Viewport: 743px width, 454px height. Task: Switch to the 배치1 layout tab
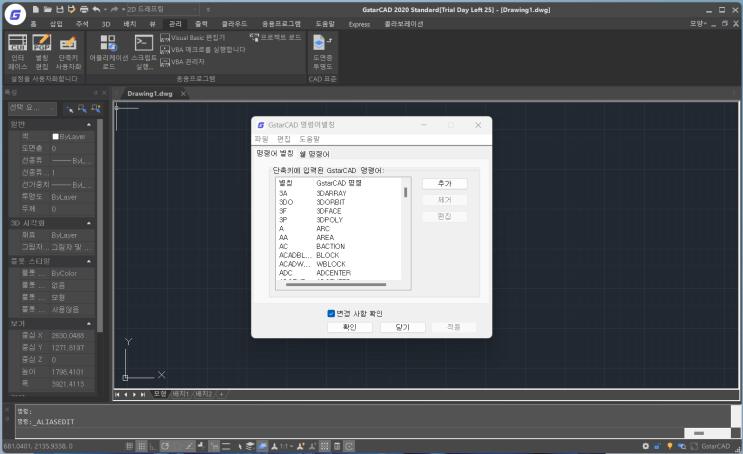(180, 394)
